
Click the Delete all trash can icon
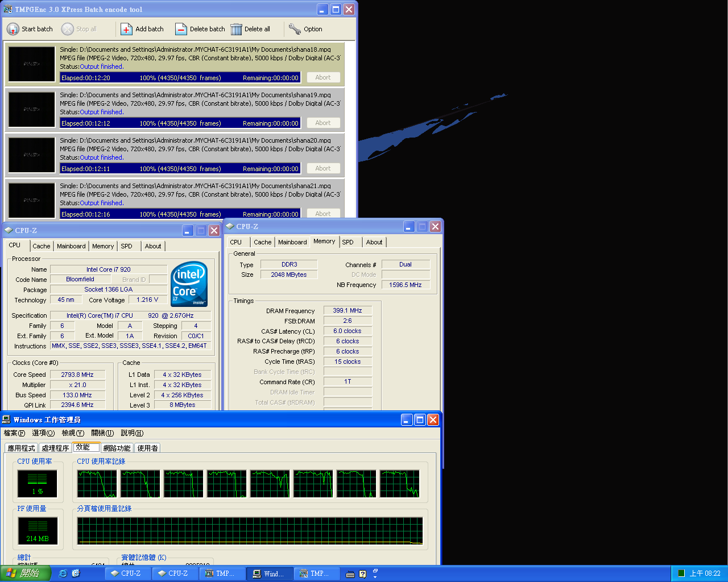coord(236,29)
